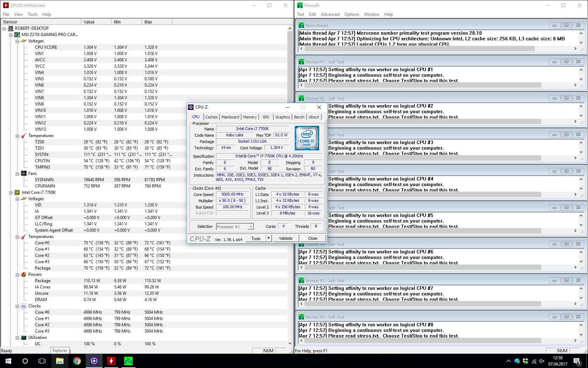The height and width of the screenshot is (368, 588).
Task: Open the SPD tab in CPU-Z
Action: [x=266, y=117]
